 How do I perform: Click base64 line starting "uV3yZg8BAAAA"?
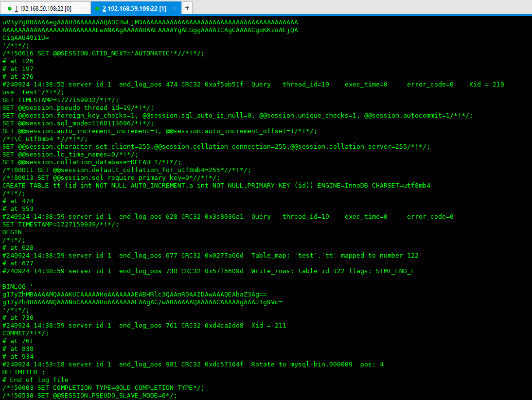coord(150,22)
